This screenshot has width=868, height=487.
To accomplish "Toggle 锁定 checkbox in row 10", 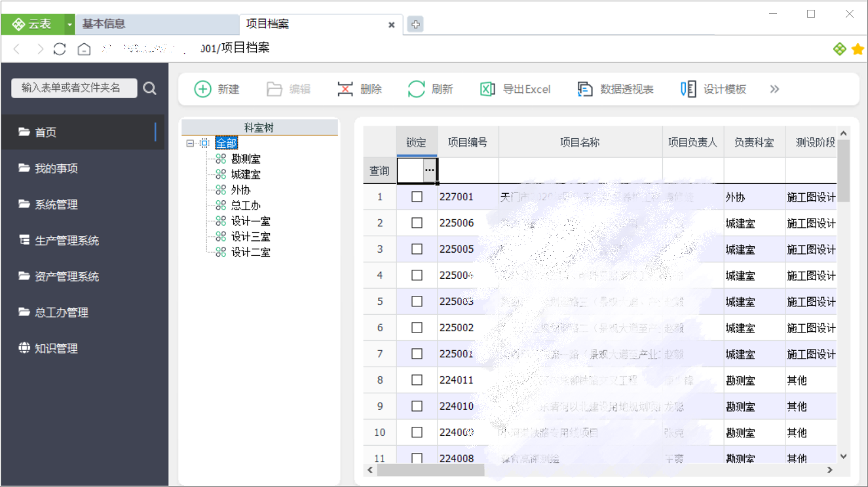I will tap(417, 432).
